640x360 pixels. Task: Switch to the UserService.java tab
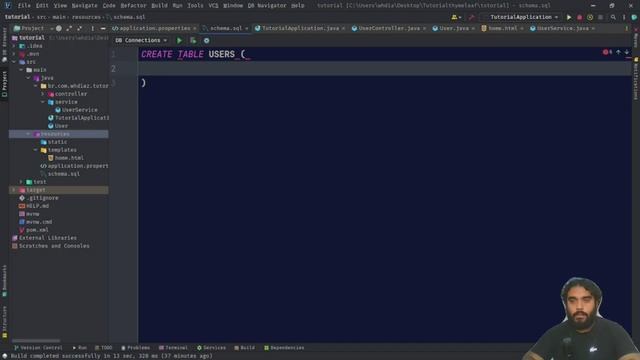pyautogui.click(x=563, y=28)
